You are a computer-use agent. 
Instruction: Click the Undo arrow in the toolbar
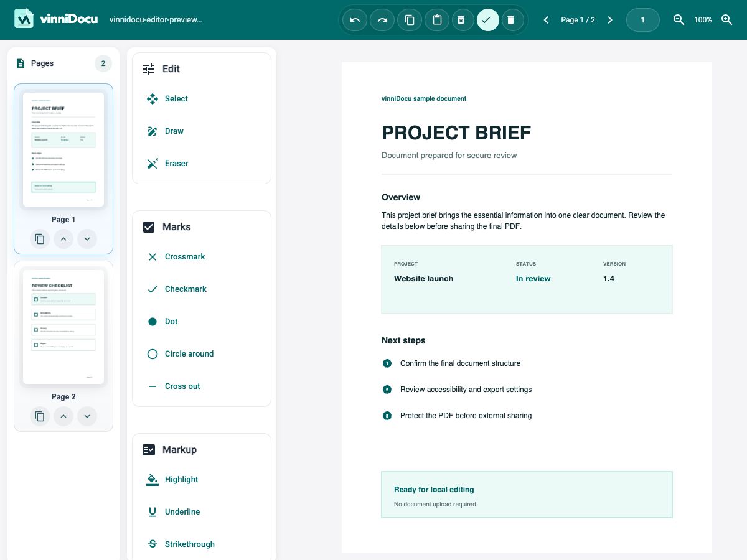(355, 20)
